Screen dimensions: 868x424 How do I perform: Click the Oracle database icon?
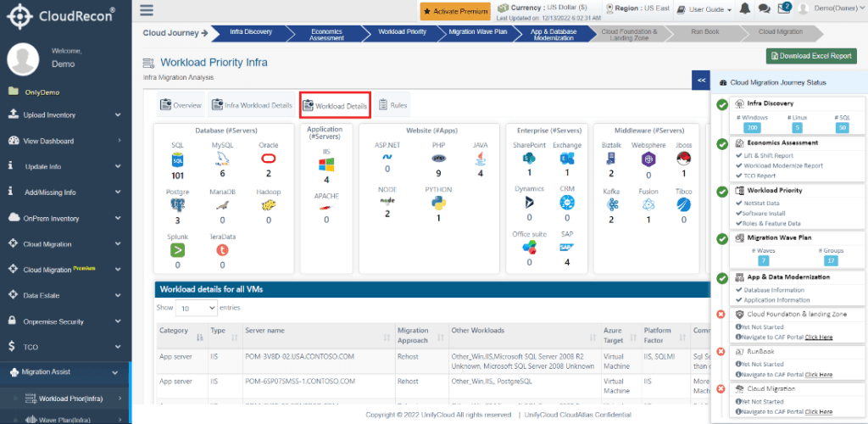pyautogui.click(x=269, y=159)
